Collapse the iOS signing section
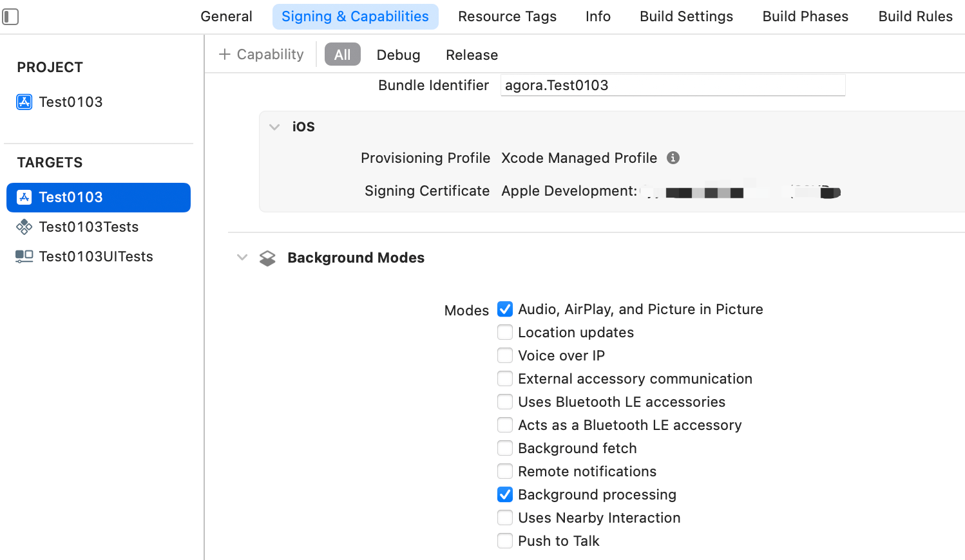 click(x=274, y=127)
